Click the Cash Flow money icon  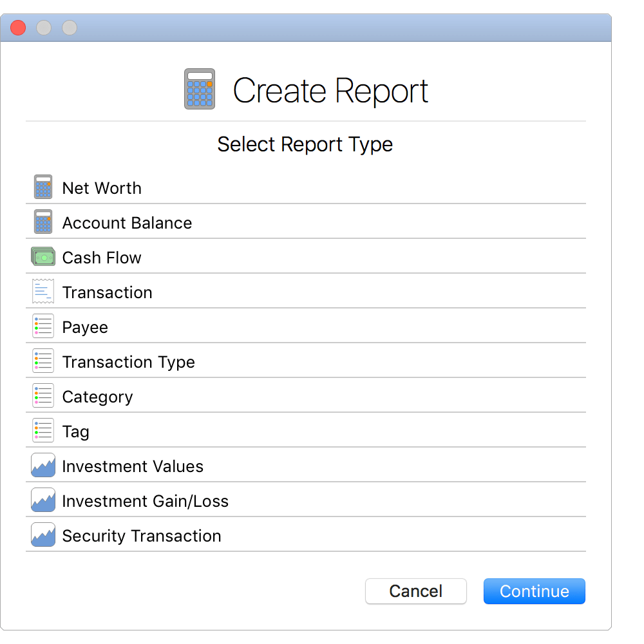43,256
